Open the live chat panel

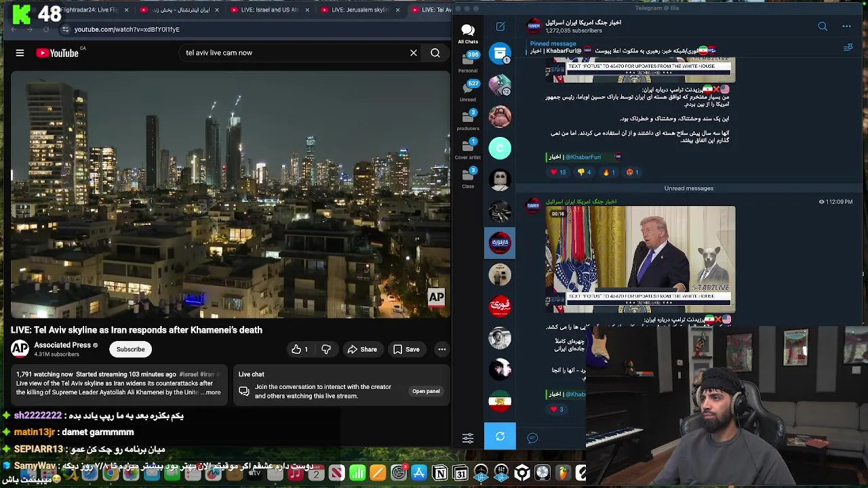(426, 391)
